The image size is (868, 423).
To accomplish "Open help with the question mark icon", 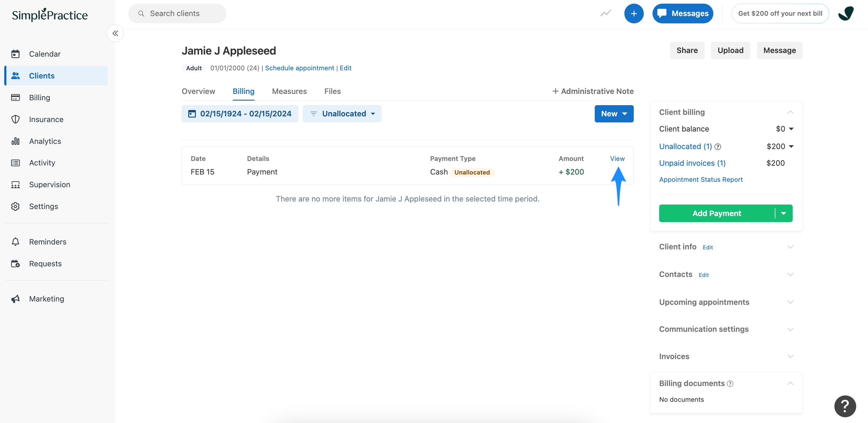I will 845,406.
